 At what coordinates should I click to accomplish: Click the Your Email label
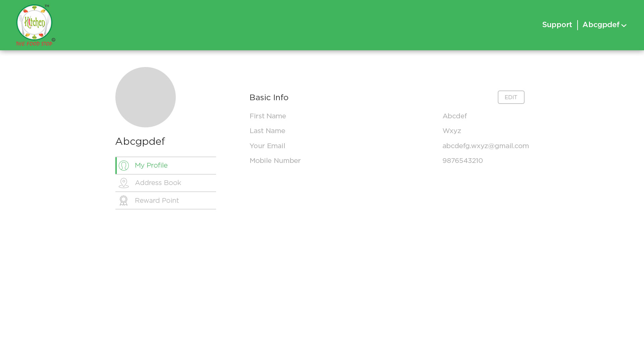[267, 146]
